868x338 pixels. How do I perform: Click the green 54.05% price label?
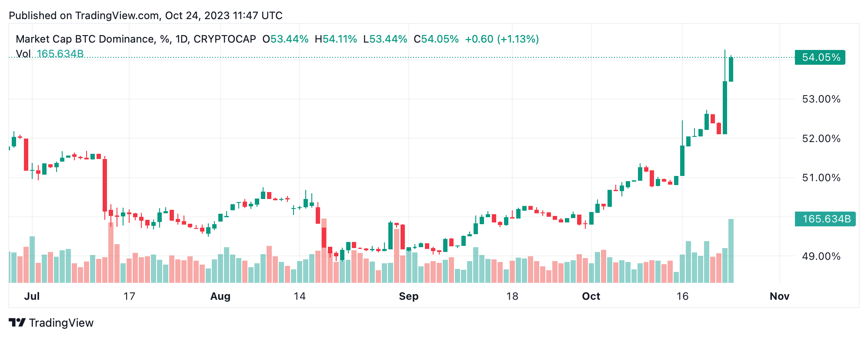click(820, 57)
